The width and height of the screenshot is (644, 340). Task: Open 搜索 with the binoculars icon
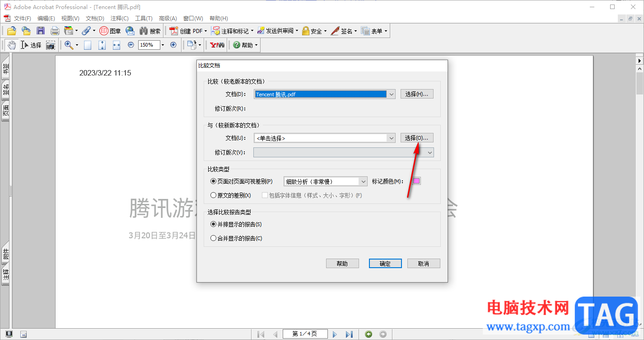click(x=150, y=31)
